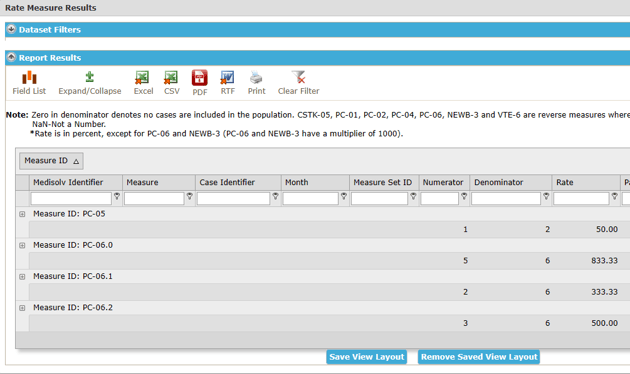Print the report results
This screenshot has width=630, height=374.
256,83
